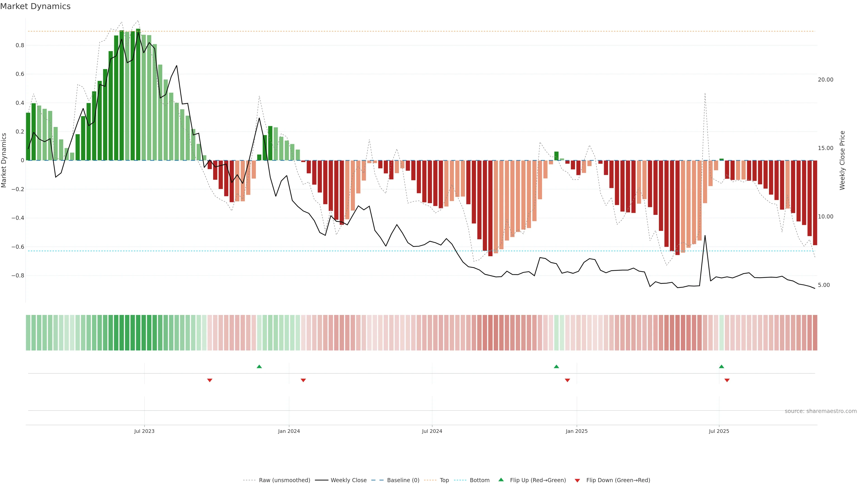The width and height of the screenshot is (868, 488).
Task: Click the green flip-up marker before Jan 2025
Action: pyautogui.click(x=556, y=366)
